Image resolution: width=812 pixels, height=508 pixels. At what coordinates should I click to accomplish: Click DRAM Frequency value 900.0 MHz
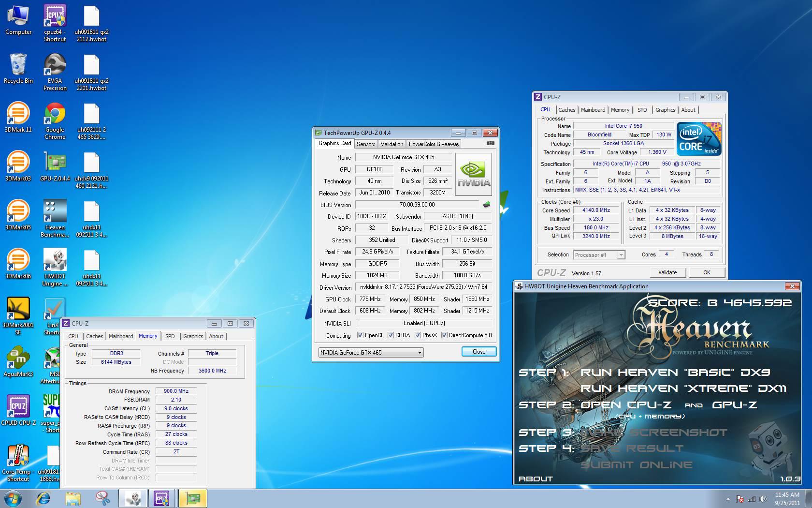coord(176,391)
